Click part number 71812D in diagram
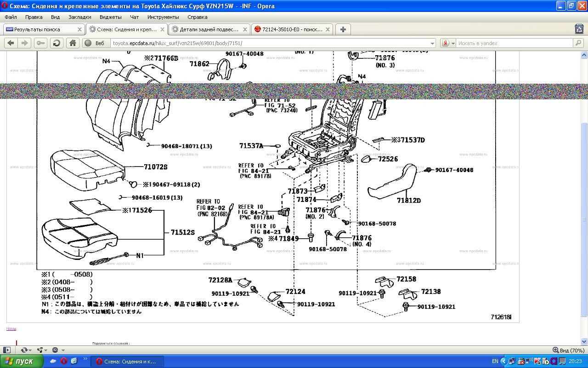 pyautogui.click(x=409, y=201)
